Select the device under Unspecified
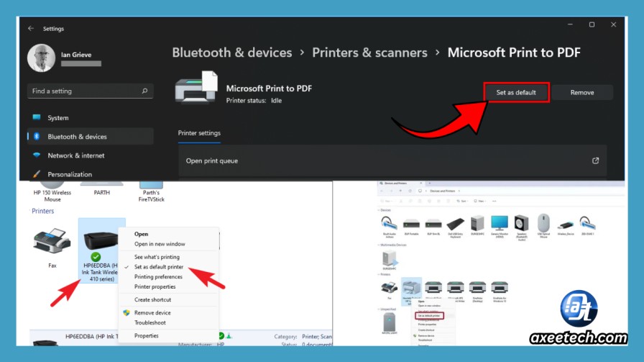The image size is (644, 362). point(390,324)
